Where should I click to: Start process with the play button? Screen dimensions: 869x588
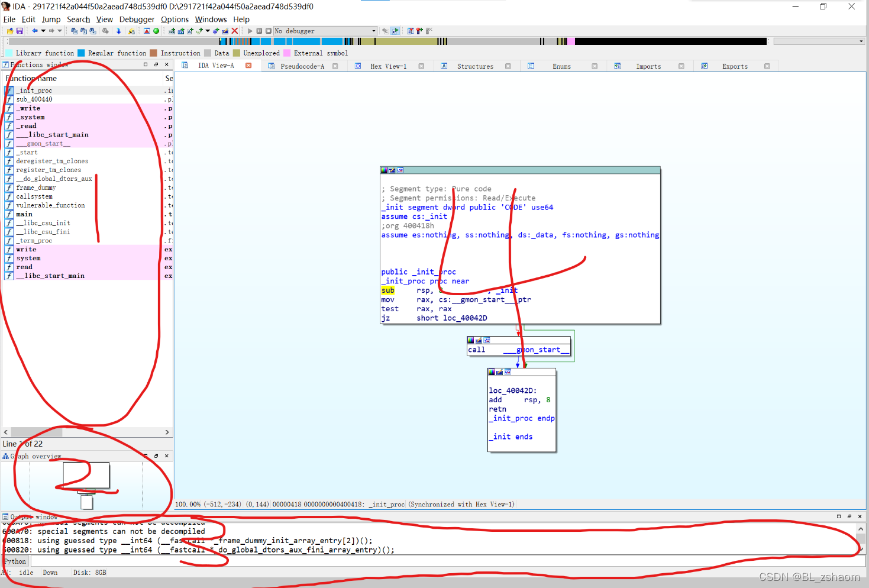250,31
